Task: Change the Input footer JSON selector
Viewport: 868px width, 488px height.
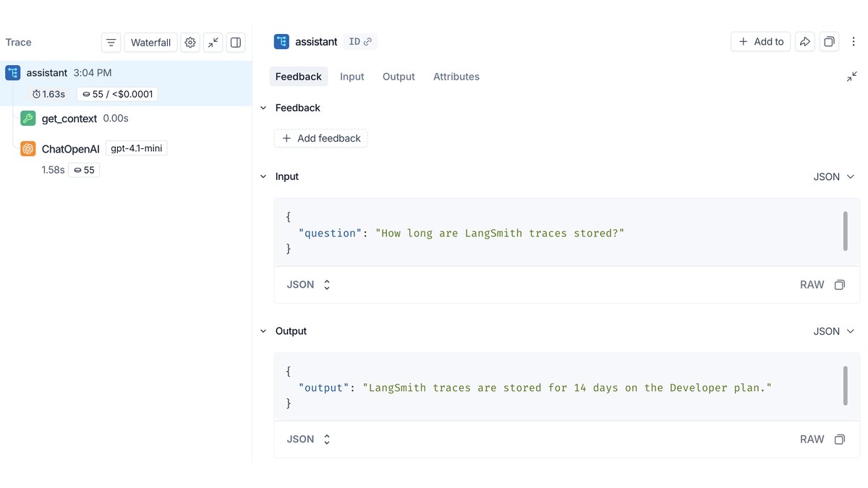Action: pyautogui.click(x=309, y=285)
